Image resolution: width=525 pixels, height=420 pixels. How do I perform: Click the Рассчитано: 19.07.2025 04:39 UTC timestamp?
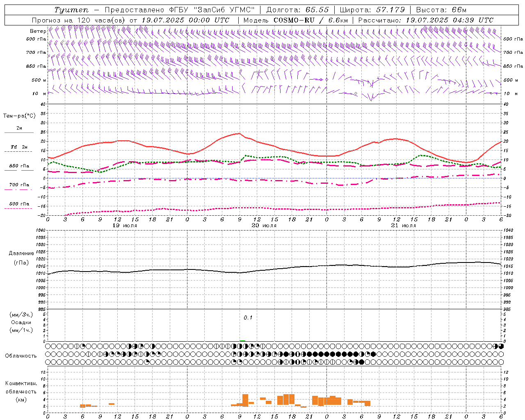(426, 20)
